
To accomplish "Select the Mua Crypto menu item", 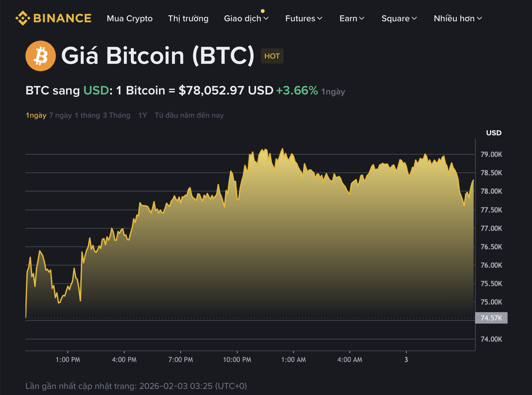I will point(130,19).
